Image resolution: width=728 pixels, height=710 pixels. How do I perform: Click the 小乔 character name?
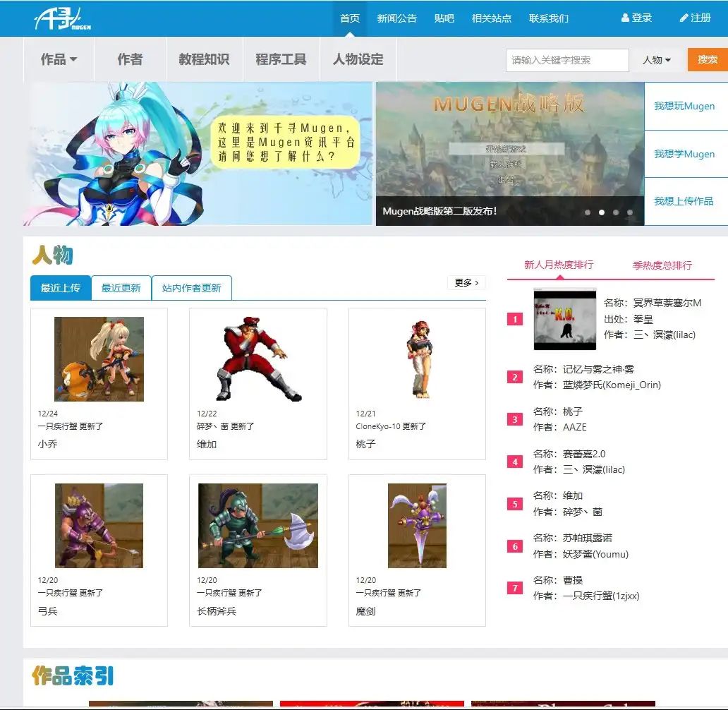pos(48,444)
